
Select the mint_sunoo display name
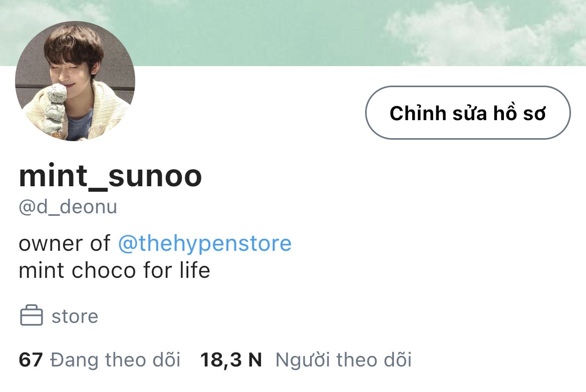point(110,176)
